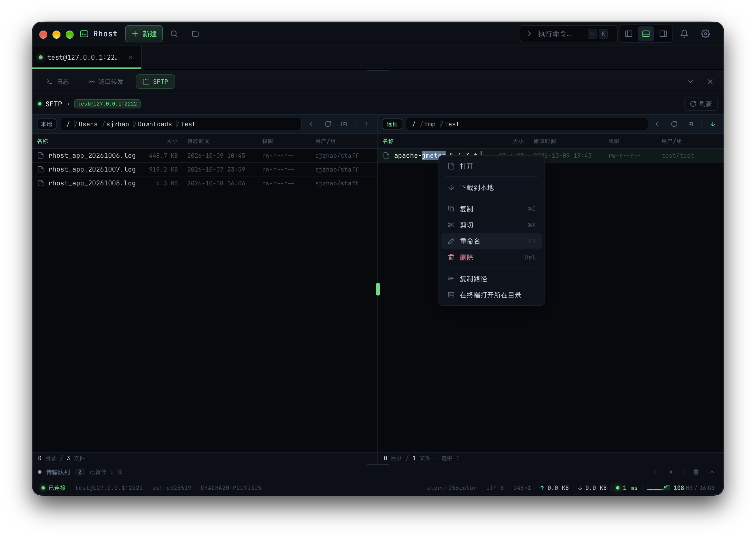
Task: Click the folder icon beside search
Action: tap(195, 34)
